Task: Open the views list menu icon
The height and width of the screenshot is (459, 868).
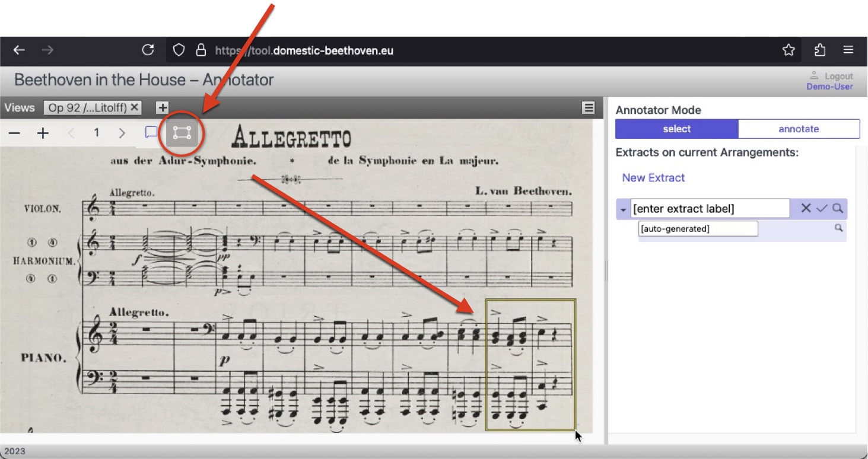Action: (589, 107)
